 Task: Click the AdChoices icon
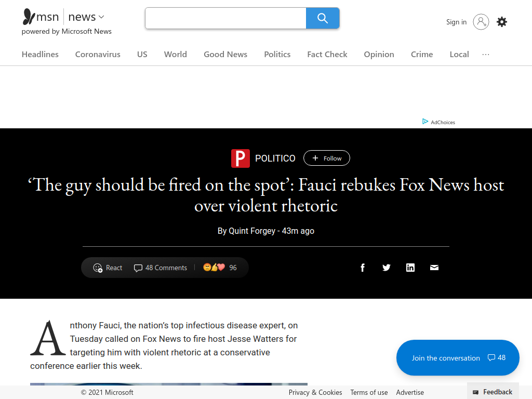pyautogui.click(x=425, y=122)
